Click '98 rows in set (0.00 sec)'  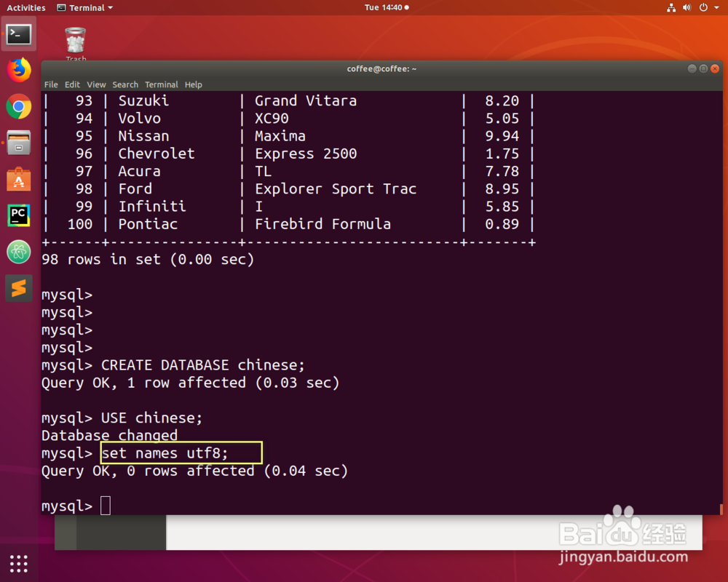(x=148, y=260)
